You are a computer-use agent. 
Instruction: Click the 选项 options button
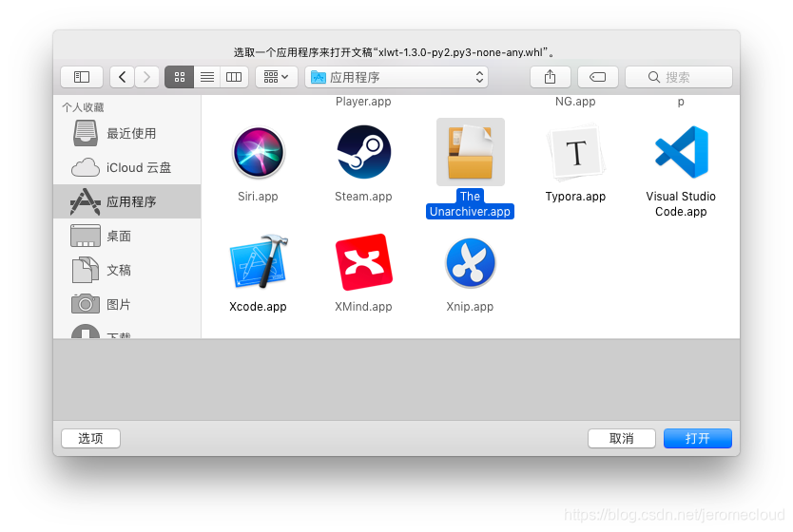90,438
